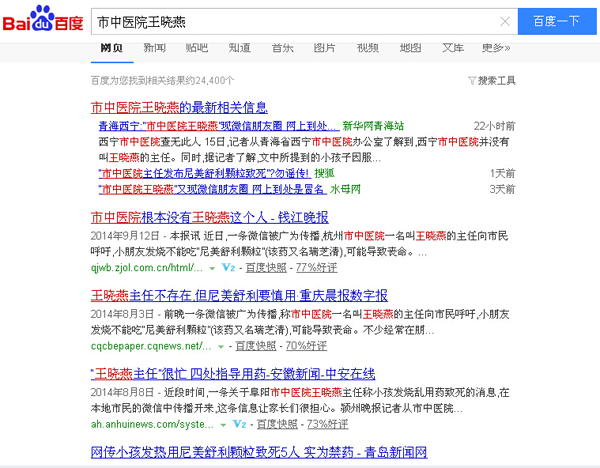
Task: Select the 网页 tab
Action: tap(112, 48)
